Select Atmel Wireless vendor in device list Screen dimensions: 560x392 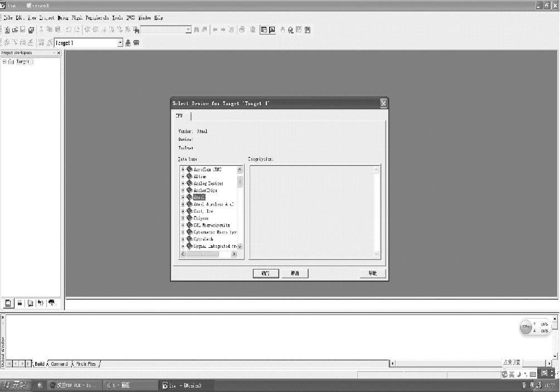213,204
